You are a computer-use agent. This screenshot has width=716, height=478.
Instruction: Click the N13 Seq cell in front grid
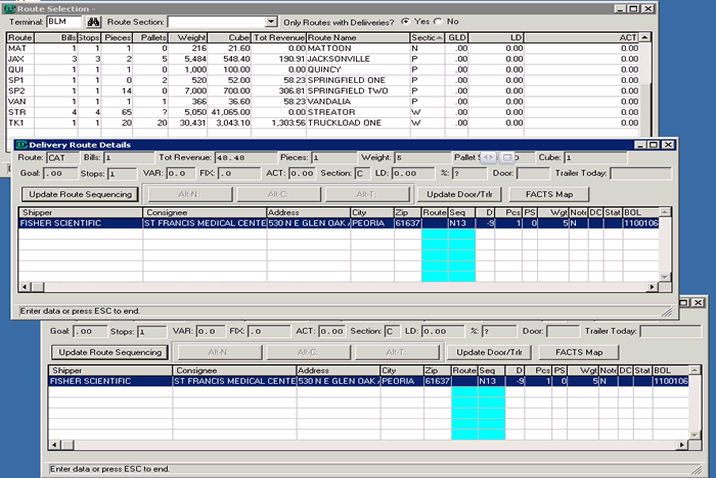tap(462, 223)
